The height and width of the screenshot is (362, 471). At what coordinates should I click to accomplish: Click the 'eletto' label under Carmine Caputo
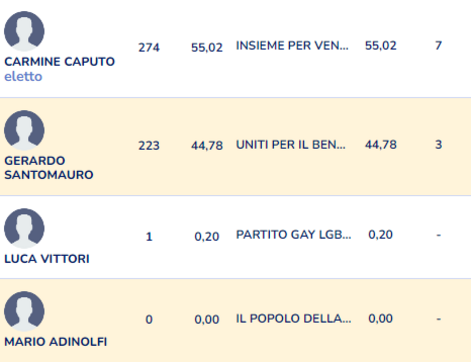click(23, 77)
